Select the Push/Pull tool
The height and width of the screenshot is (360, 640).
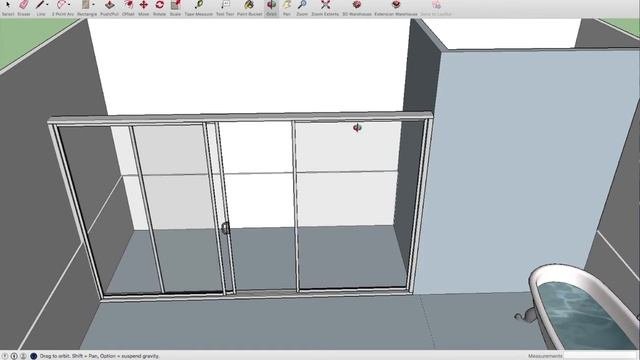[109, 5]
